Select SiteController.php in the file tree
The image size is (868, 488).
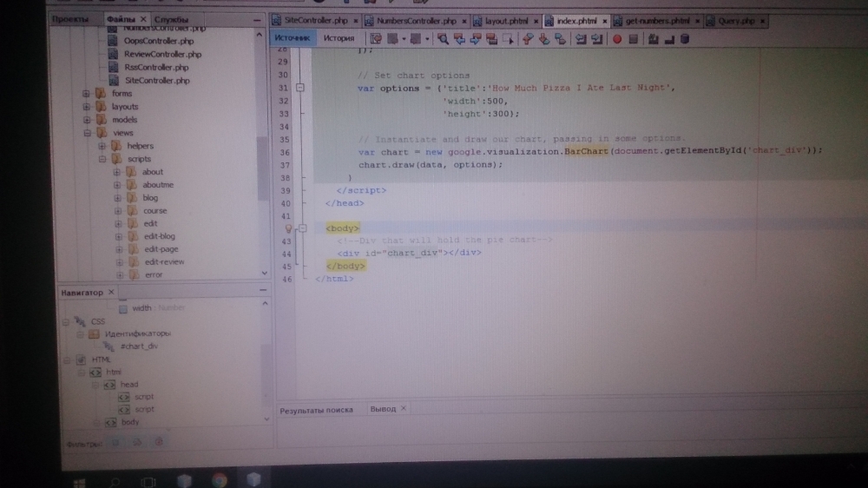tap(156, 80)
